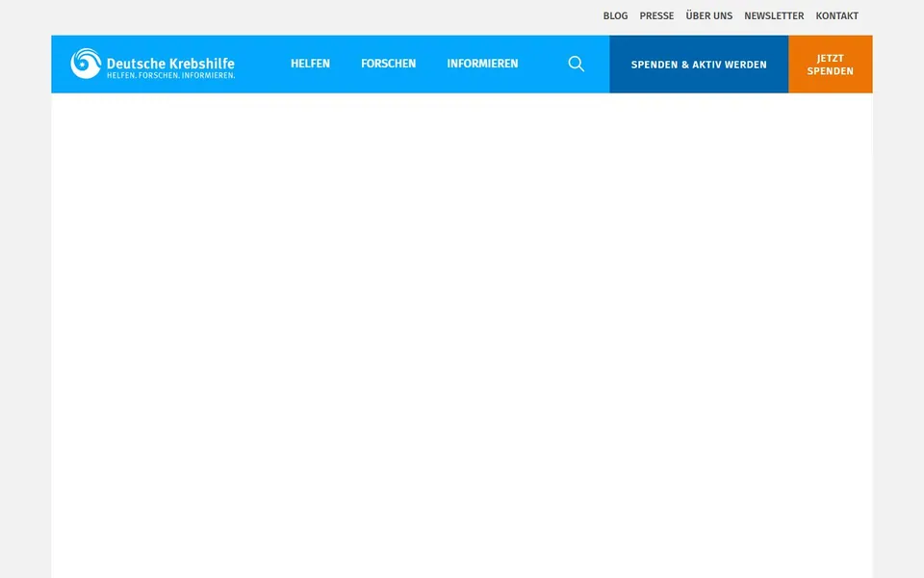The height and width of the screenshot is (578, 924).
Task: Open the FORSCHEN menu
Action: [x=388, y=64]
